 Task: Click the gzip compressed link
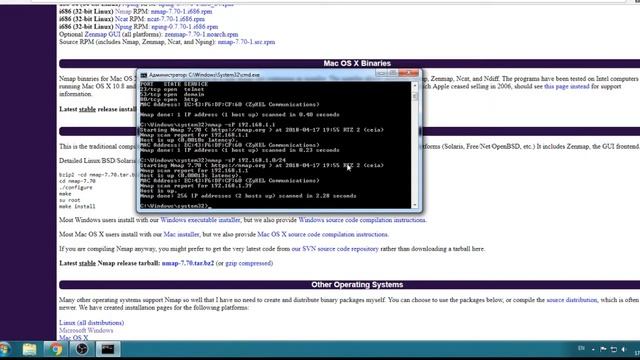pos(249,263)
